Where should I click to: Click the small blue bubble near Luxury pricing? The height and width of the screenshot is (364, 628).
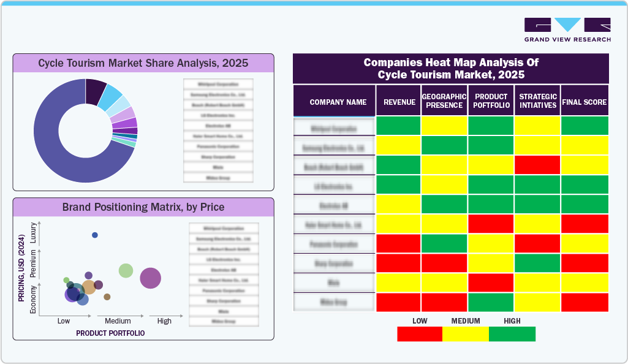[94, 235]
